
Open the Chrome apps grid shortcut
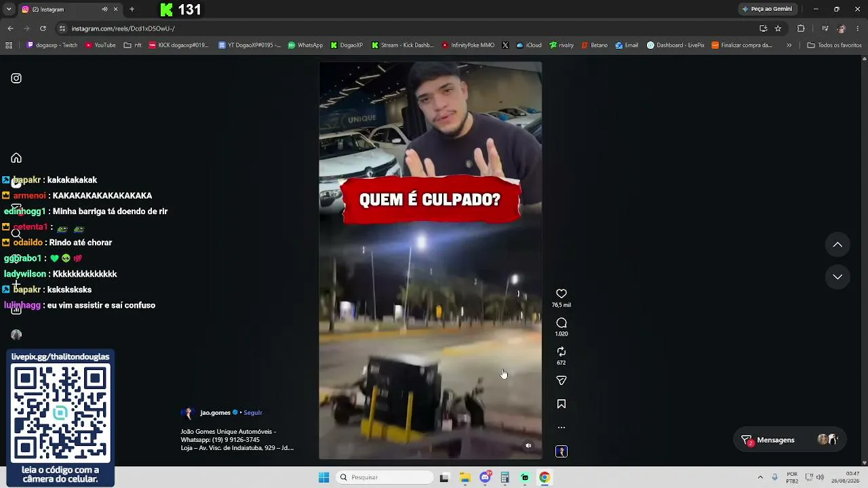[9, 45]
